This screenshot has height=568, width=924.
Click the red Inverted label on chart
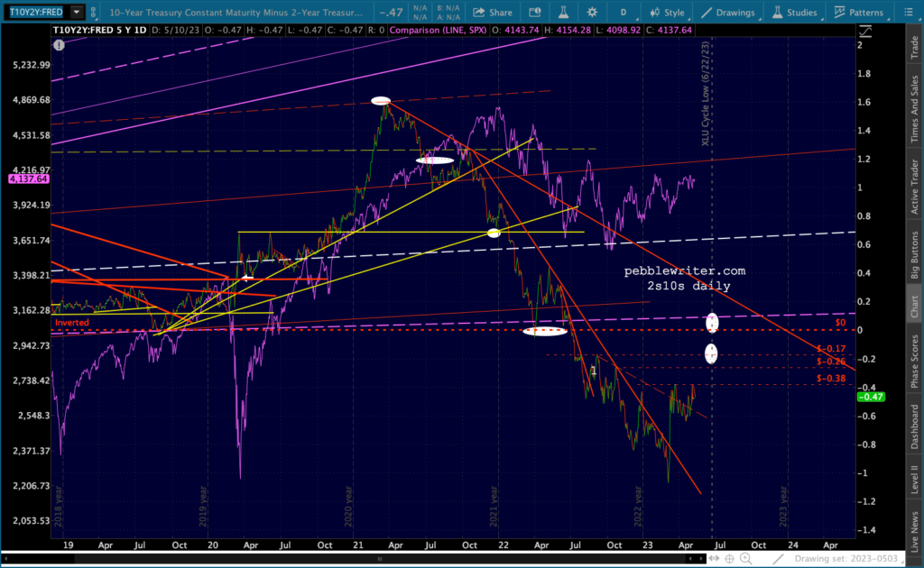72,322
